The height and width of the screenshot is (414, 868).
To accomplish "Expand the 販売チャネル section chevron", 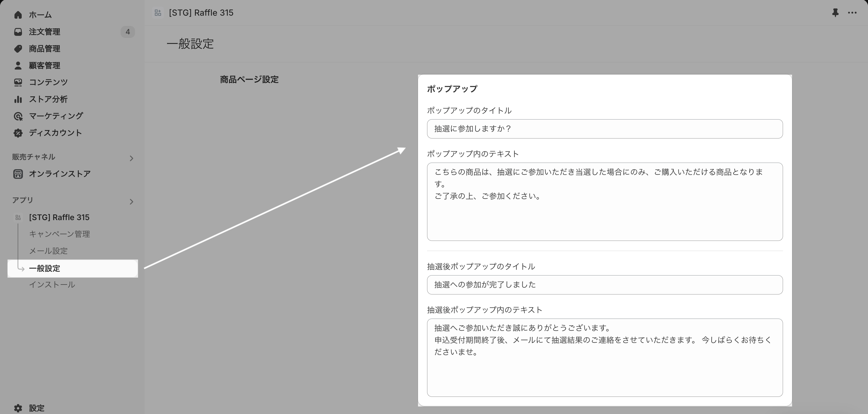I will pos(131,158).
